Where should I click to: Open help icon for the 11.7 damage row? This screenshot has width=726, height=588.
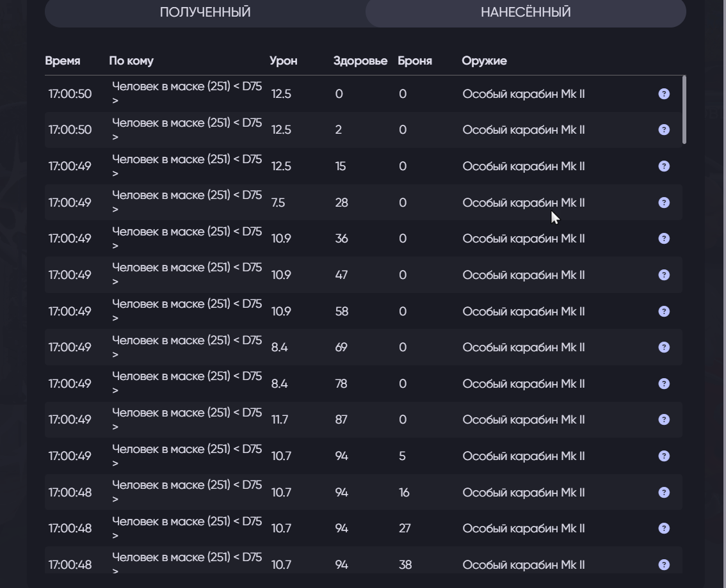[664, 420]
